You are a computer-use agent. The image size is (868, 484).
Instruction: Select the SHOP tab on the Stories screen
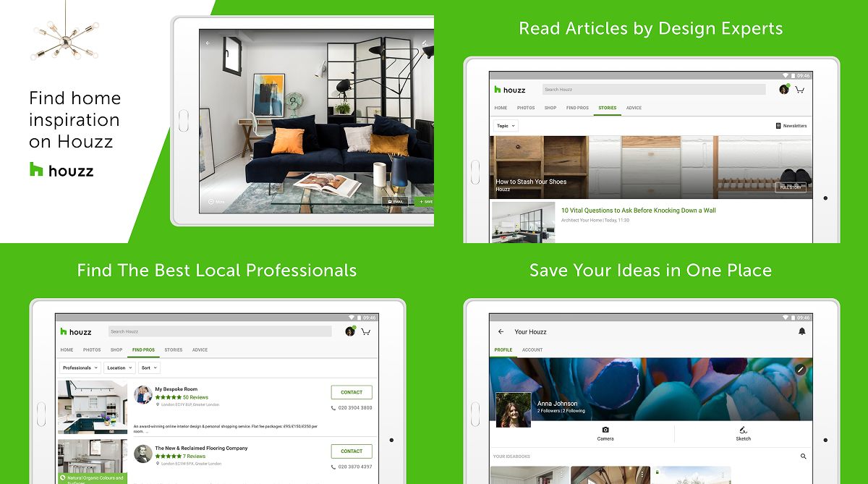coord(550,108)
